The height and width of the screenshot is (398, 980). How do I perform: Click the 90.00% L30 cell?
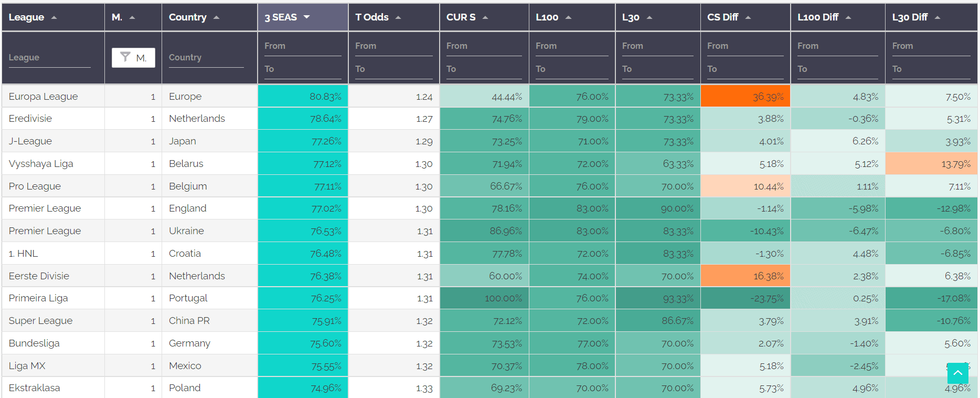pyautogui.click(x=658, y=208)
